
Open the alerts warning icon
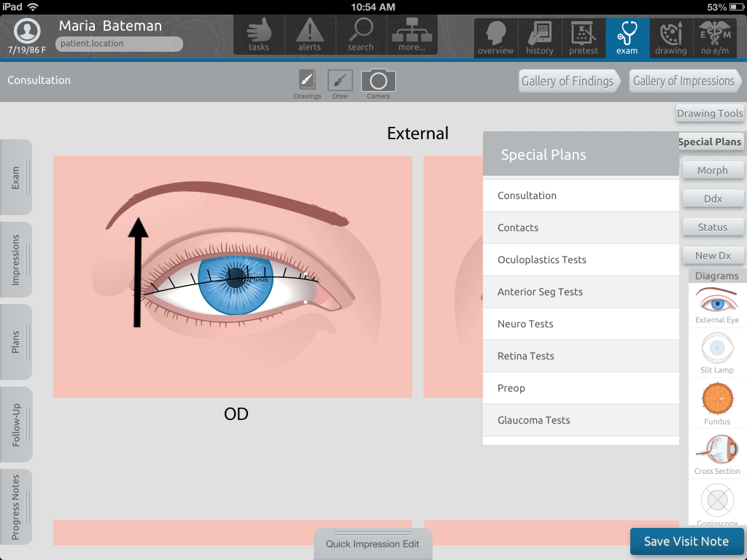point(309,34)
